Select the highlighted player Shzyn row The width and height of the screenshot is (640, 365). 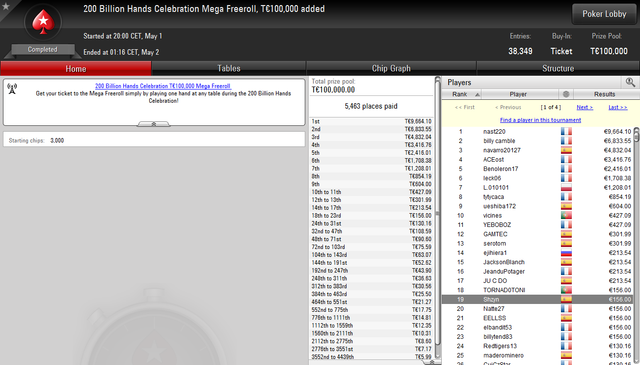538,299
